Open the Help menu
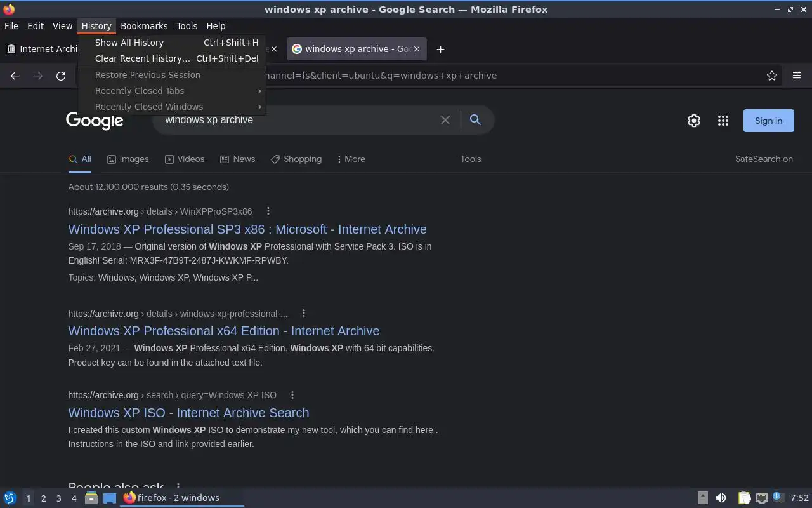Screen dimensions: 812x508 pyautogui.click(x=216, y=26)
